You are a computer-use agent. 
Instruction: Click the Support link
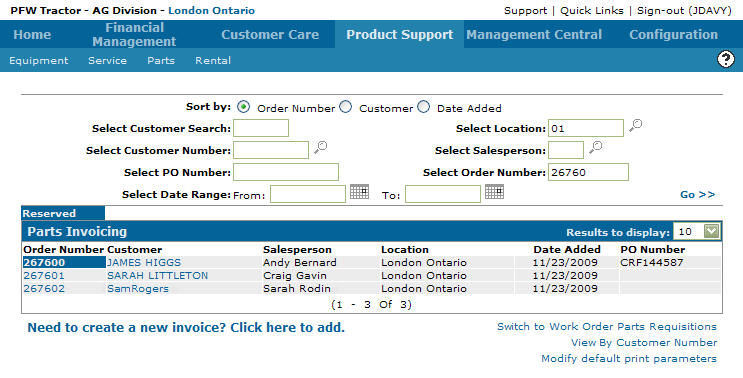point(525,10)
